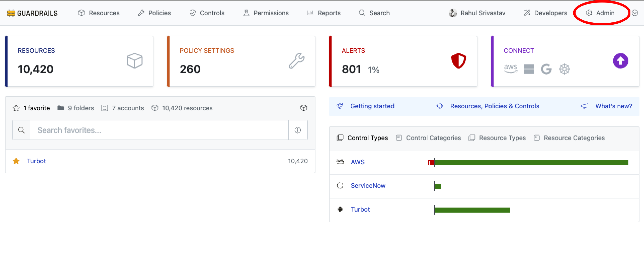The height and width of the screenshot is (268, 644).
Task: Click the Search favorites input field
Action: (x=159, y=130)
